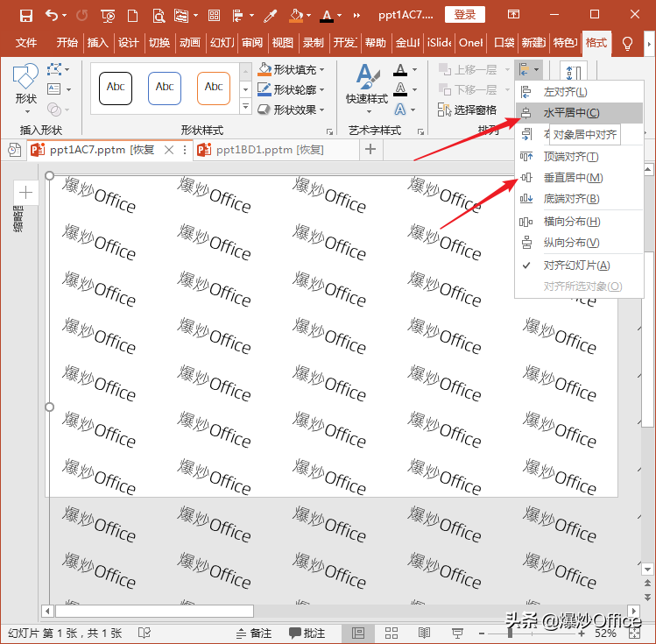Viewport: 656px width, 644px height.
Task: Expand the thumbnail pane plus button
Action: point(26,193)
